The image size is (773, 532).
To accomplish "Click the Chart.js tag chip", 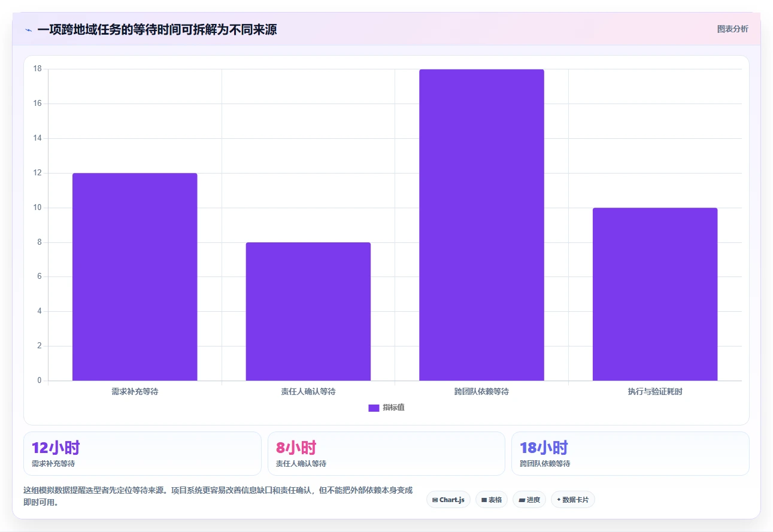I will coord(448,500).
